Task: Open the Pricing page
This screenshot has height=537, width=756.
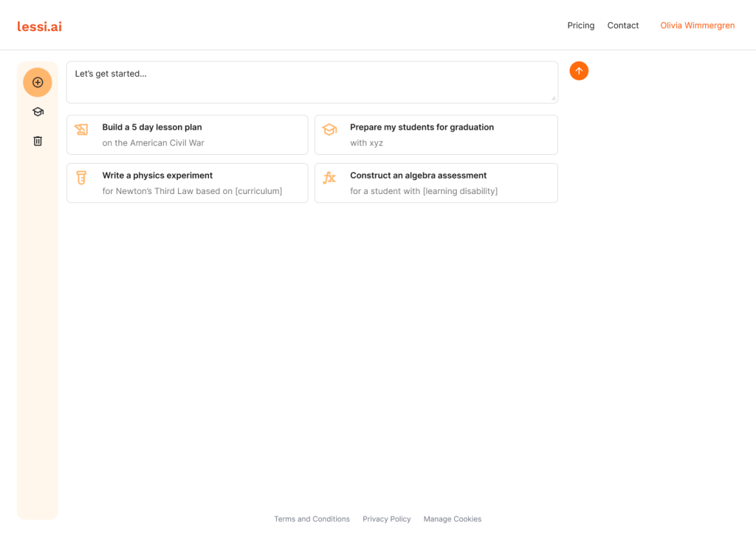Action: click(x=580, y=26)
